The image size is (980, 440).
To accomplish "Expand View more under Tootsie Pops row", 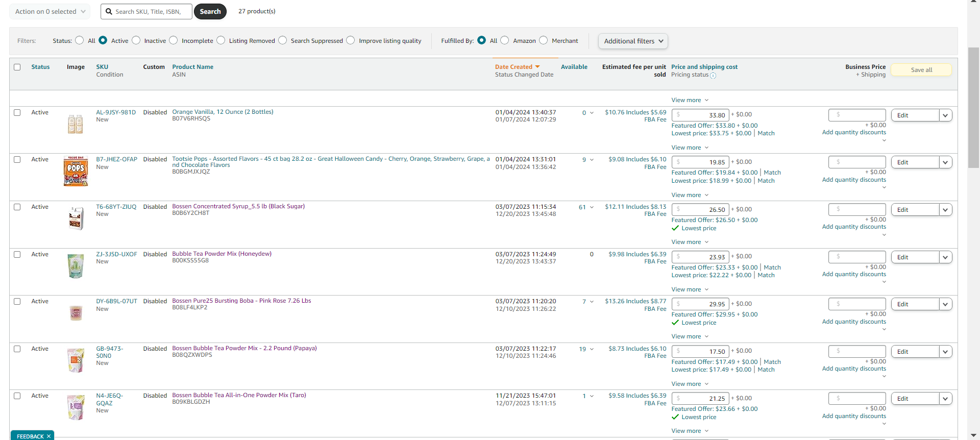I will click(690, 195).
